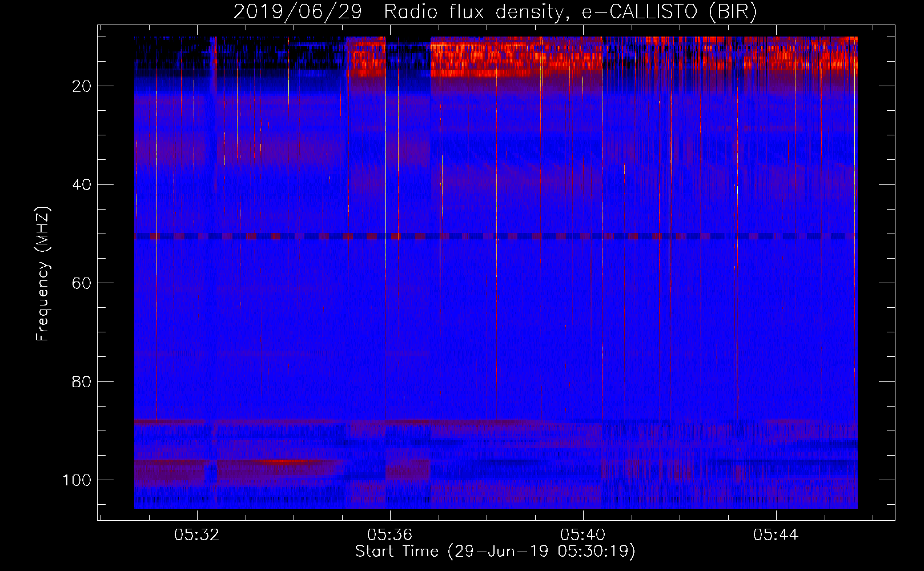924x571 pixels.
Task: Click the frequency tick label '20'
Action: 82,86
